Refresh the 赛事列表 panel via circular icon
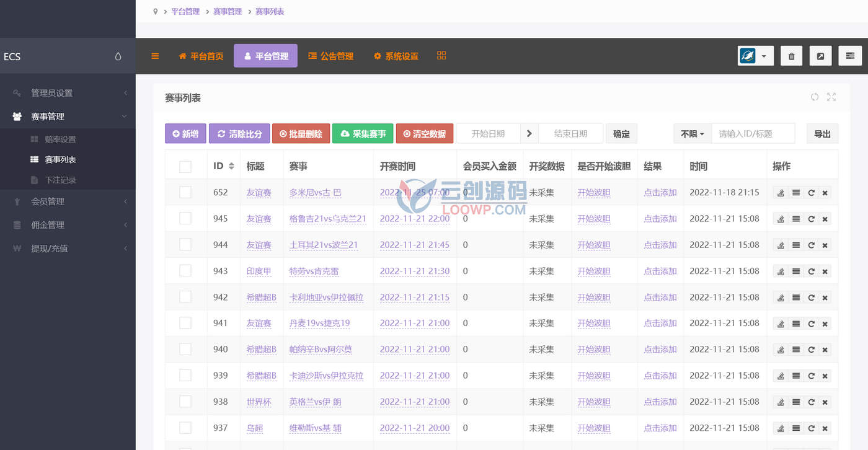 click(x=815, y=97)
